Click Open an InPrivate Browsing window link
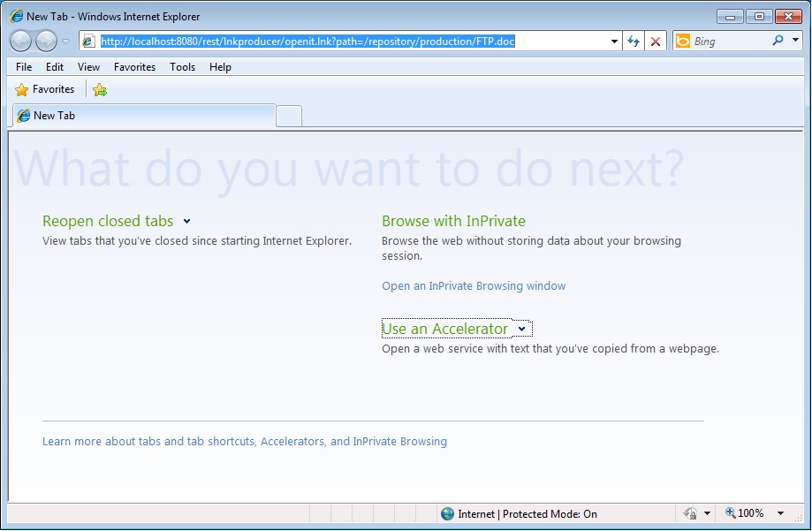Image resolution: width=812 pixels, height=531 pixels. 474,286
